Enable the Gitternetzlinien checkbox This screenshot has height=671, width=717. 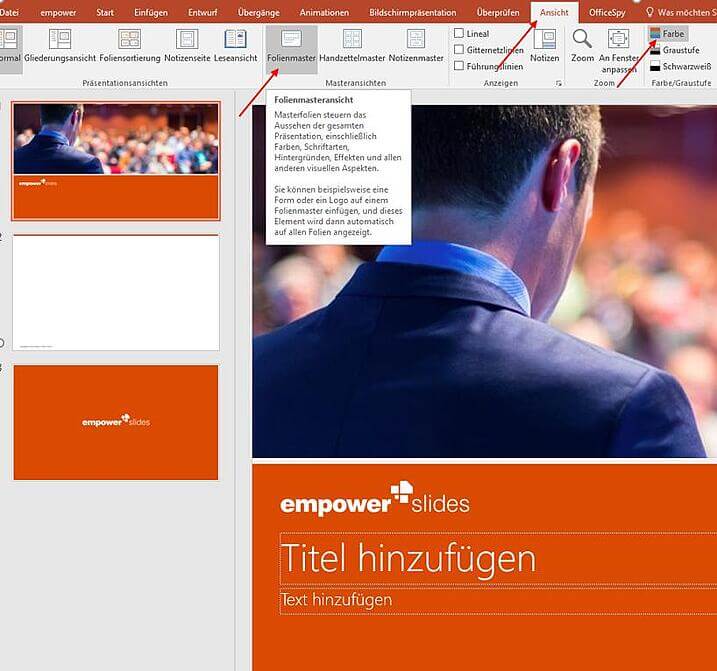tap(459, 49)
